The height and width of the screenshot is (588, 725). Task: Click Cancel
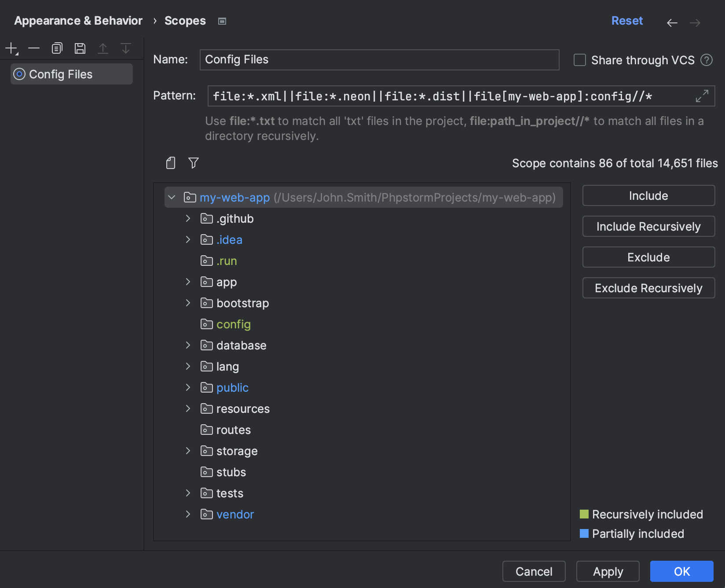coord(534,571)
